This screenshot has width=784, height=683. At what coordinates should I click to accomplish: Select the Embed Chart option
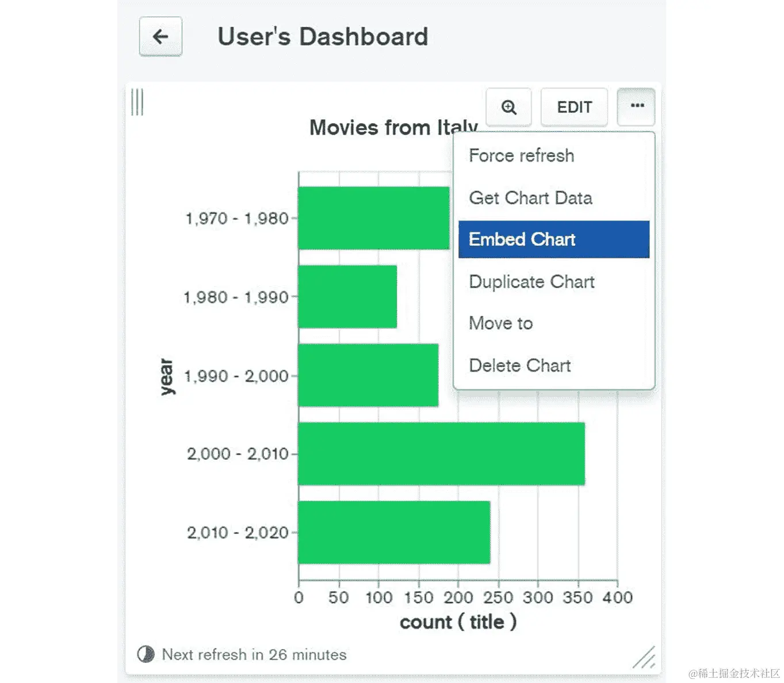(553, 239)
